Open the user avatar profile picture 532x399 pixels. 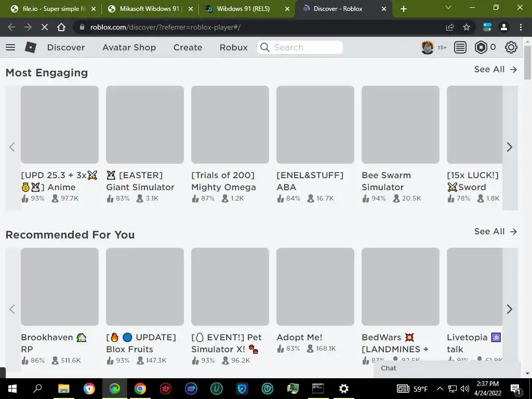427,47
